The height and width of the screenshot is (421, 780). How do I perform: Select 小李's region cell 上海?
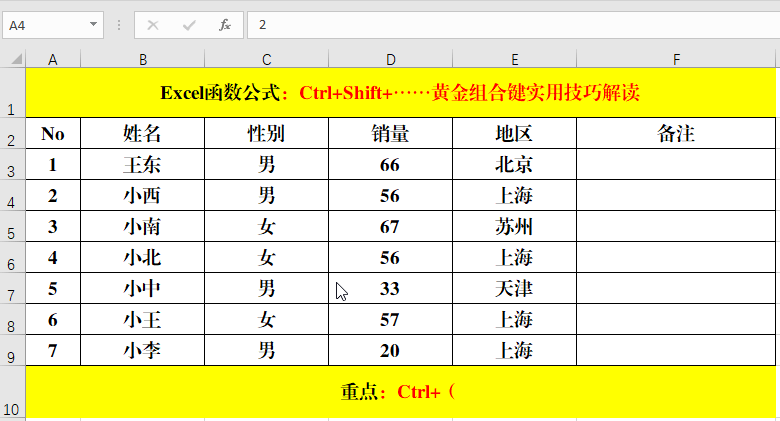[x=514, y=350]
